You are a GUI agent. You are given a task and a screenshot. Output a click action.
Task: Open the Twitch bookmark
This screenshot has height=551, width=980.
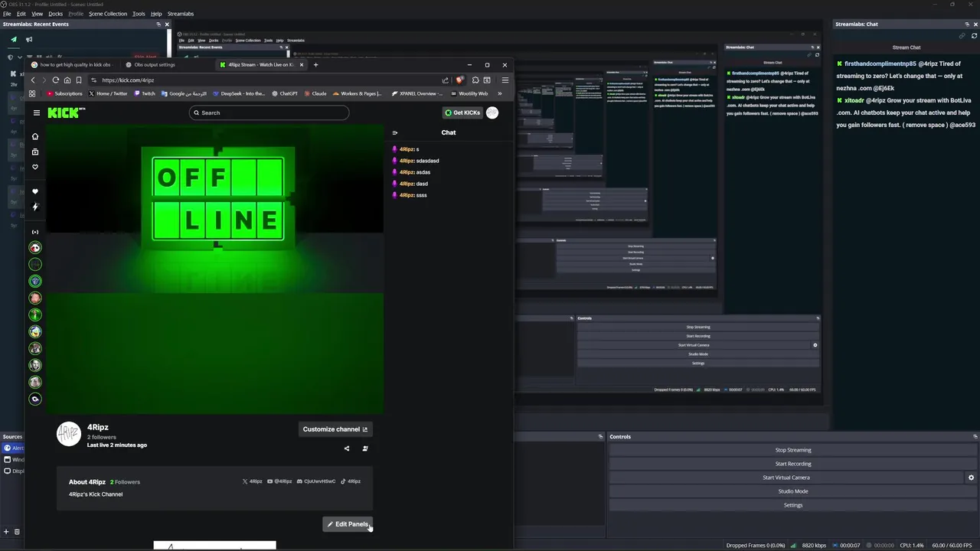pyautogui.click(x=144, y=93)
